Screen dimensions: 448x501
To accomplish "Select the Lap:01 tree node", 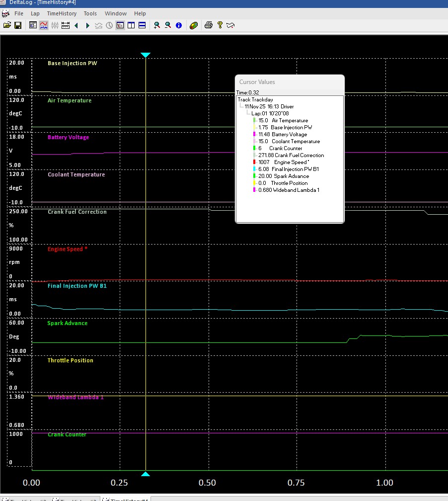I will (271, 113).
